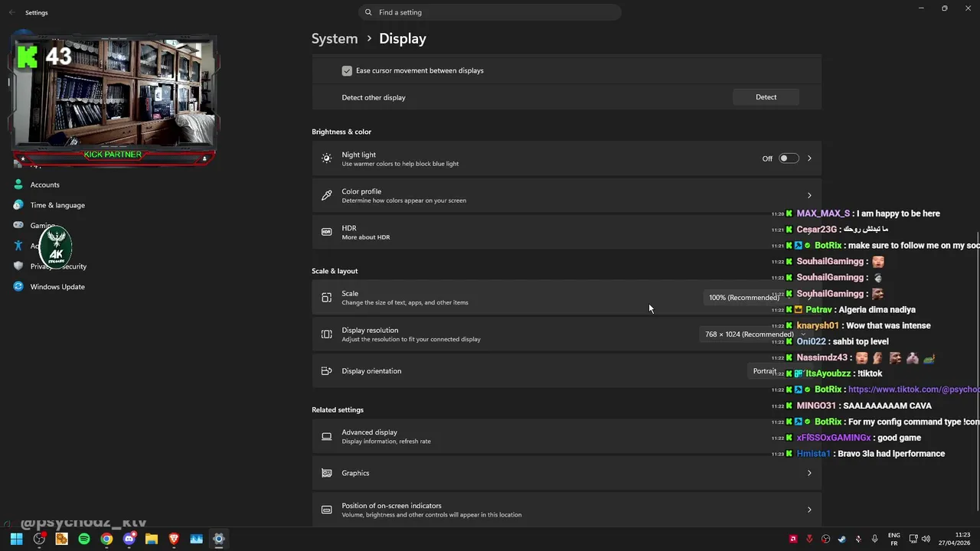
Task: Click the Scale setting icon
Action: (327, 298)
